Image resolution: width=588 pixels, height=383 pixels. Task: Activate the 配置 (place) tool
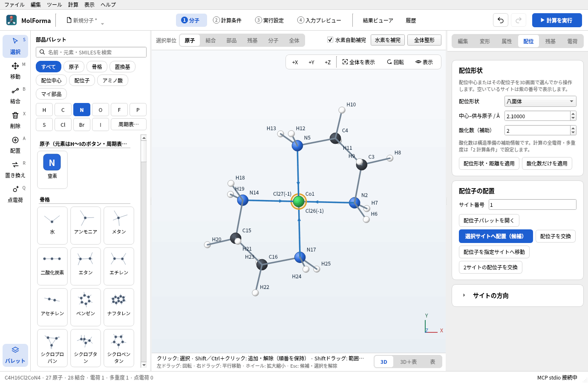point(15,145)
